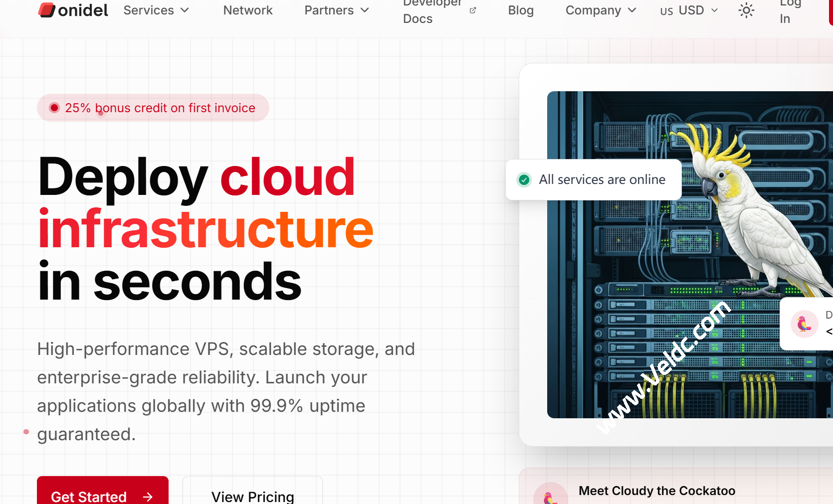The image size is (833, 504).
Task: Open the Company dropdown menu
Action: 601,10
